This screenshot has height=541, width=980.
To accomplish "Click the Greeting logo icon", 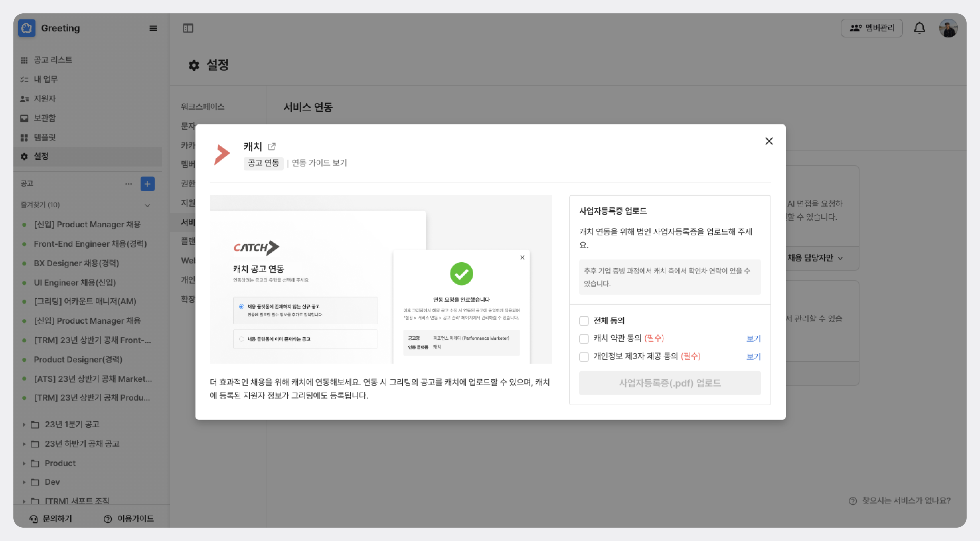I will (x=27, y=28).
